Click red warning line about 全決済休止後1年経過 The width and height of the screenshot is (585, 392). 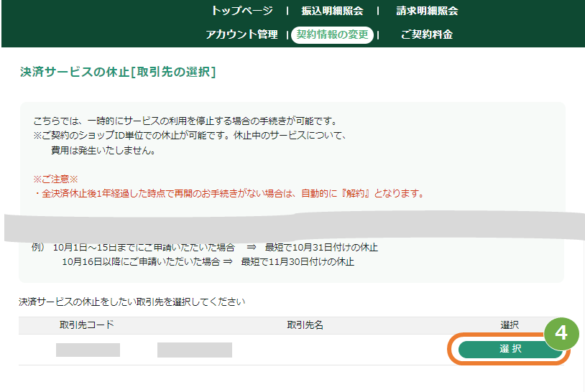(229, 193)
